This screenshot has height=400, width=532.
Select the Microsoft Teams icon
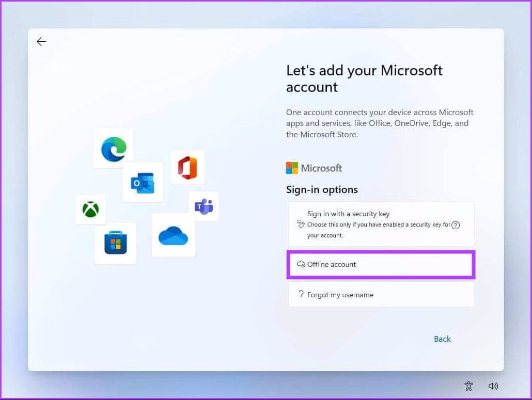tap(204, 206)
